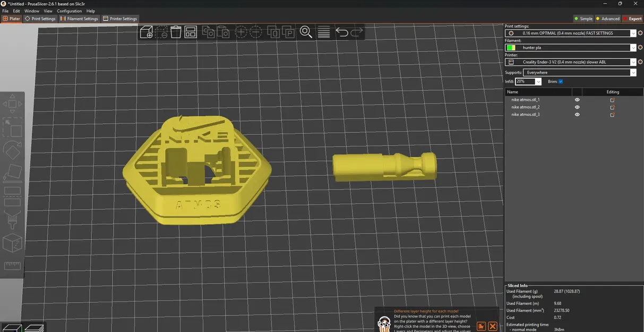Hide nike atmos.stl_3 with eye icon
The width and height of the screenshot is (644, 332).
point(577,114)
